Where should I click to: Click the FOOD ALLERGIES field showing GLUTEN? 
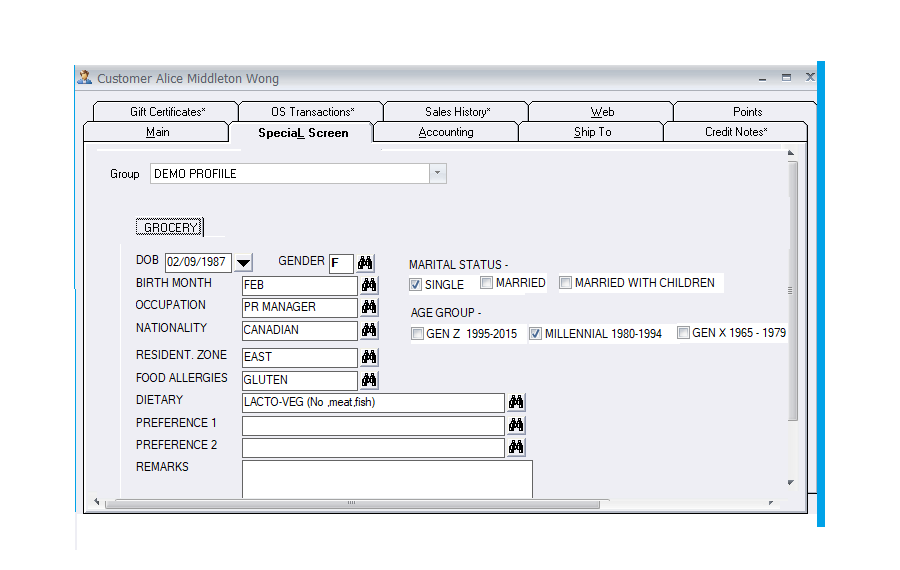(300, 380)
